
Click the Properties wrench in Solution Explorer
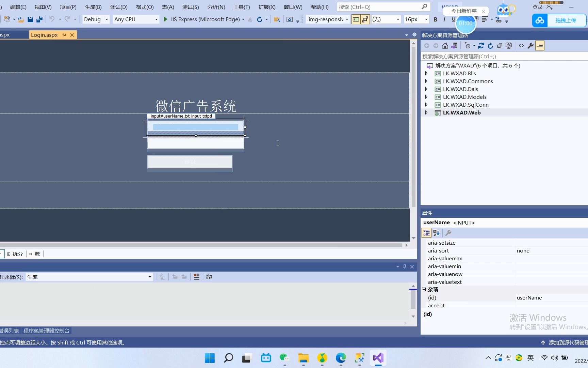(530, 46)
